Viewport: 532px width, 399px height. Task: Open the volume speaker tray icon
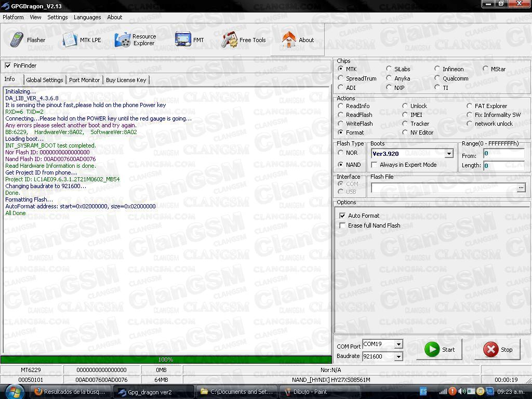point(461,391)
